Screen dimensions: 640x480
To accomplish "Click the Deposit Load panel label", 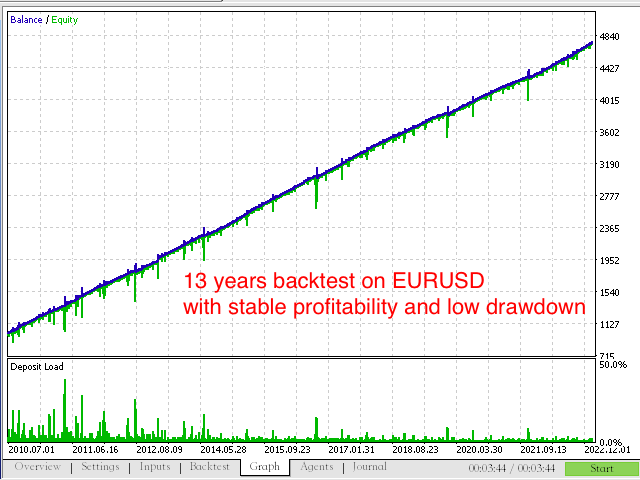I will coord(37,367).
